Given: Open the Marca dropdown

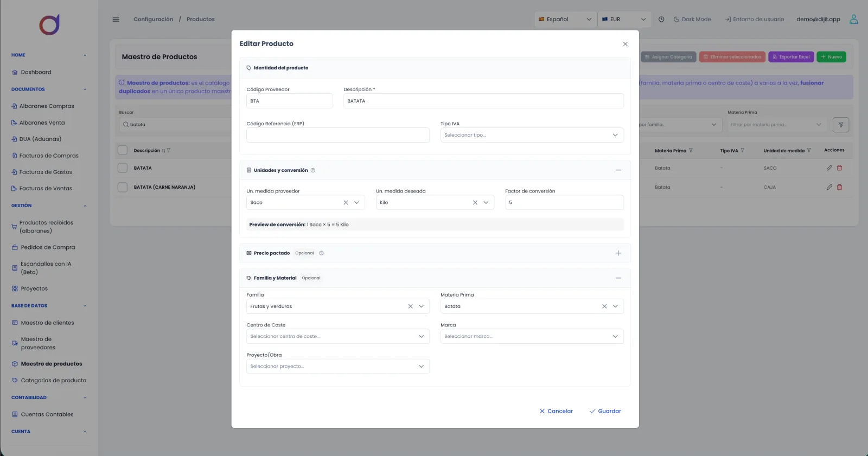Looking at the screenshot, I should (x=532, y=336).
